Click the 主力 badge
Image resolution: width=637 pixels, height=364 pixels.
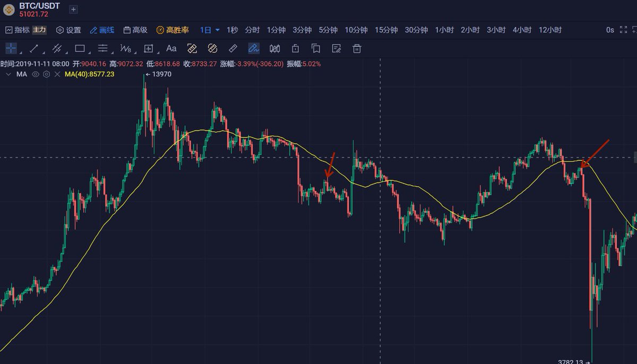click(x=40, y=30)
